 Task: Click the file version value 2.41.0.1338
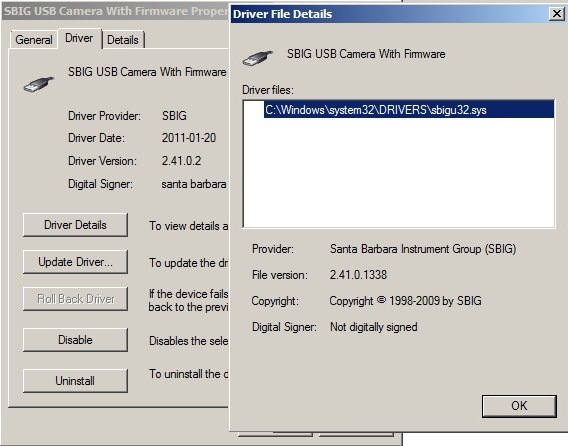358,275
